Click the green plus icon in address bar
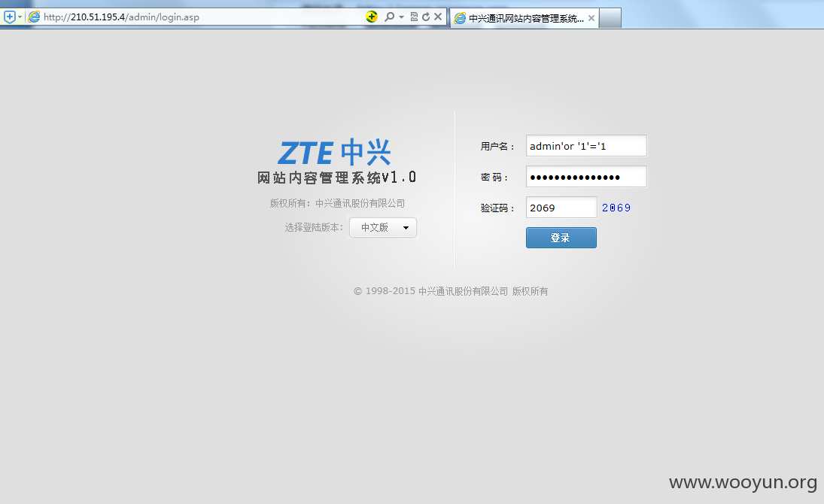Screen dimensions: 824x504 point(372,17)
